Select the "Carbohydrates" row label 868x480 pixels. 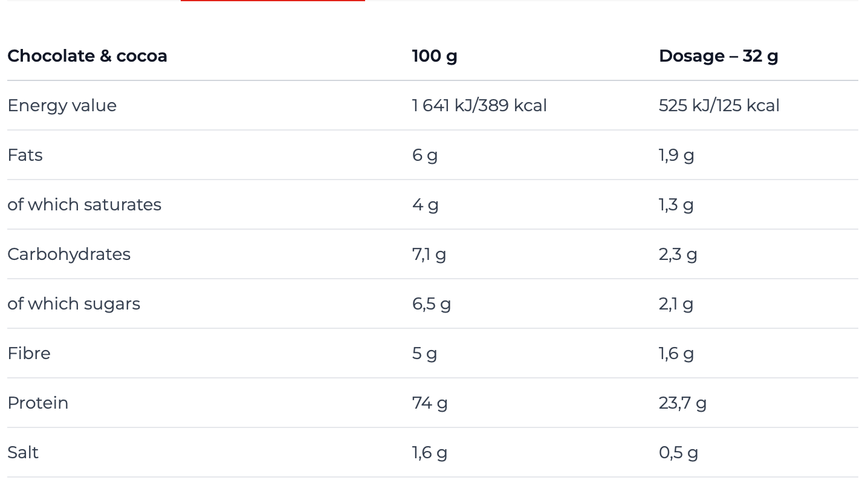69,255
